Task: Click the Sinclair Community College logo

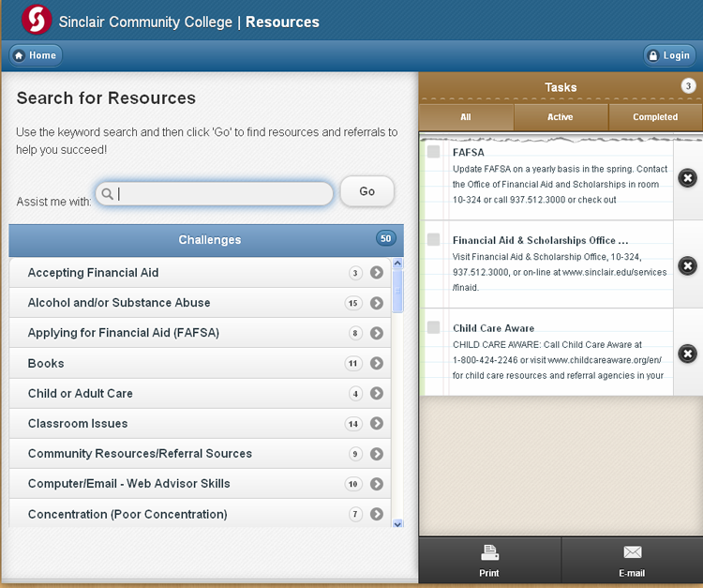Action: click(x=37, y=20)
